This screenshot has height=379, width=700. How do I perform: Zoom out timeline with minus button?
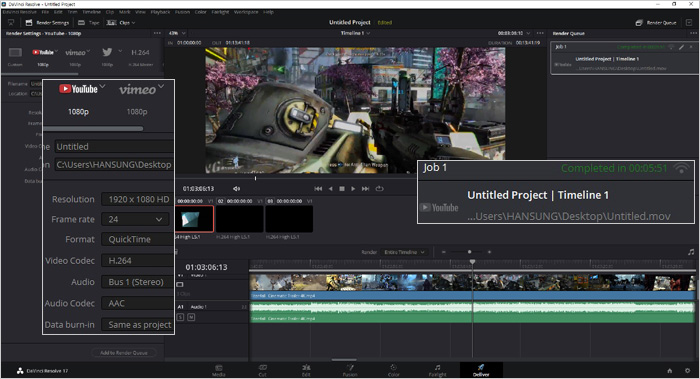[443, 252]
